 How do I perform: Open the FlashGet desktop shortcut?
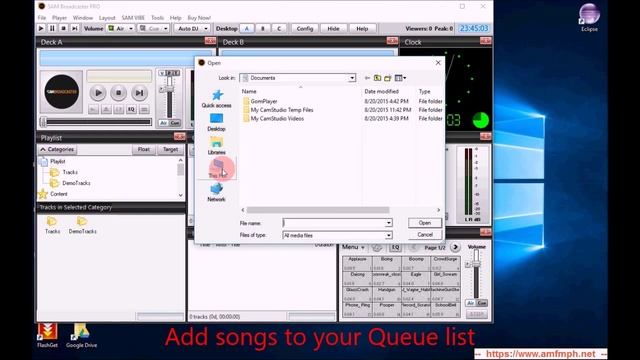(x=47, y=336)
